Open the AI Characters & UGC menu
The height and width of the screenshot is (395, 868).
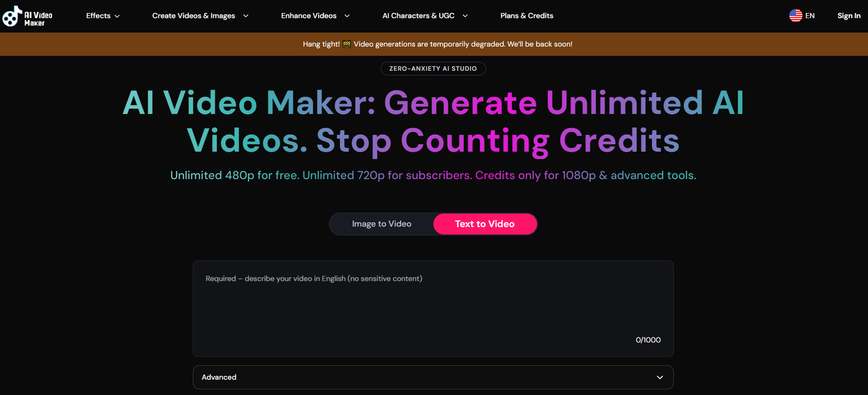coord(418,16)
